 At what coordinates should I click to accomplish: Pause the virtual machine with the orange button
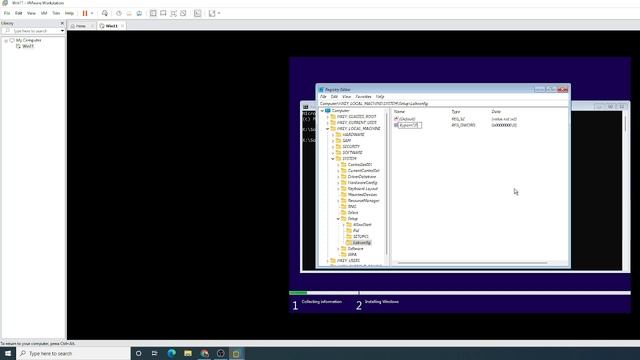85,13
